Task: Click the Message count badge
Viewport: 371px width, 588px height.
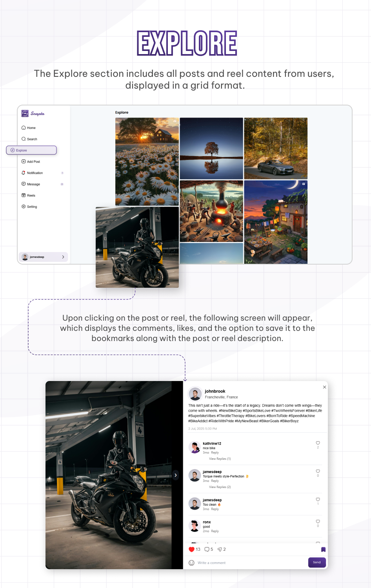Action: coord(62,184)
